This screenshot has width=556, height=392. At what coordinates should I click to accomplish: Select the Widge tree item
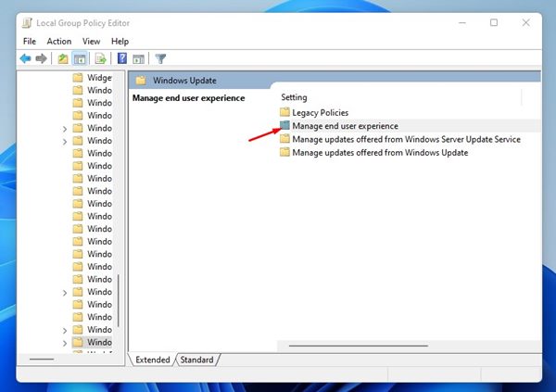click(100, 77)
